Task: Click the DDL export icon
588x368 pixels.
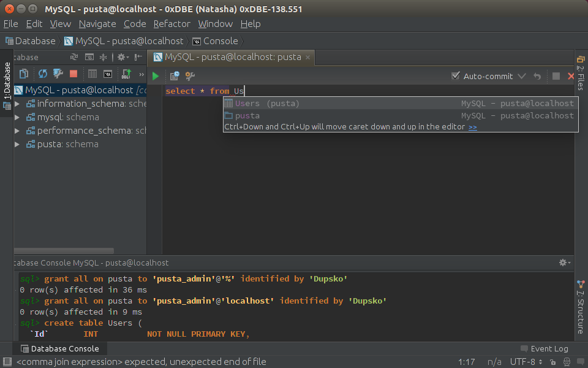Action: pos(126,74)
